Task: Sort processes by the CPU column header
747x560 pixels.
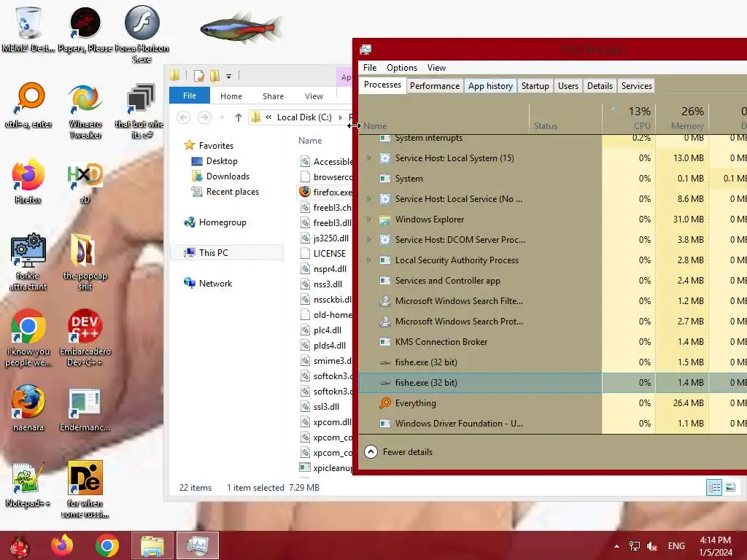Action: pos(629,118)
